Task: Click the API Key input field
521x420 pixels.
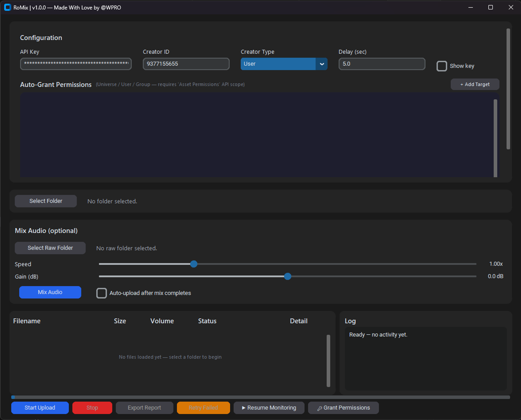Action: pos(76,64)
